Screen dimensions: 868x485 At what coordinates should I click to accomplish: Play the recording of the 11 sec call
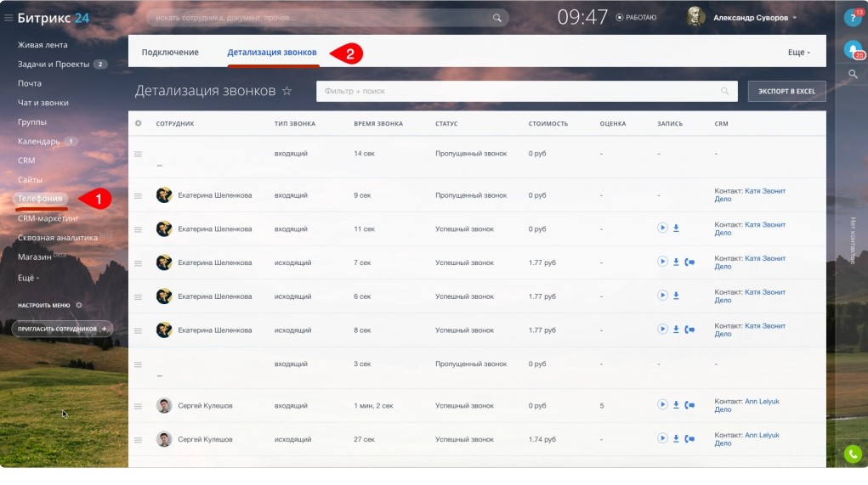pyautogui.click(x=662, y=228)
